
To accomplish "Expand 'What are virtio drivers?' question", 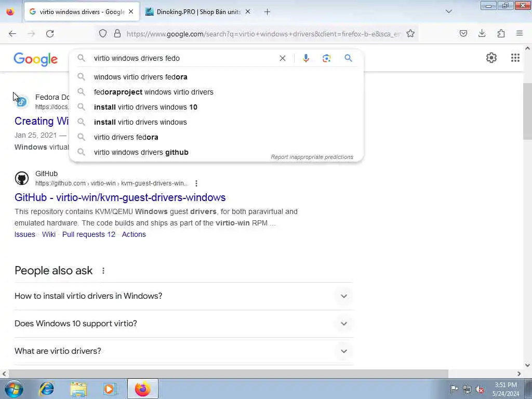I will tap(183, 351).
